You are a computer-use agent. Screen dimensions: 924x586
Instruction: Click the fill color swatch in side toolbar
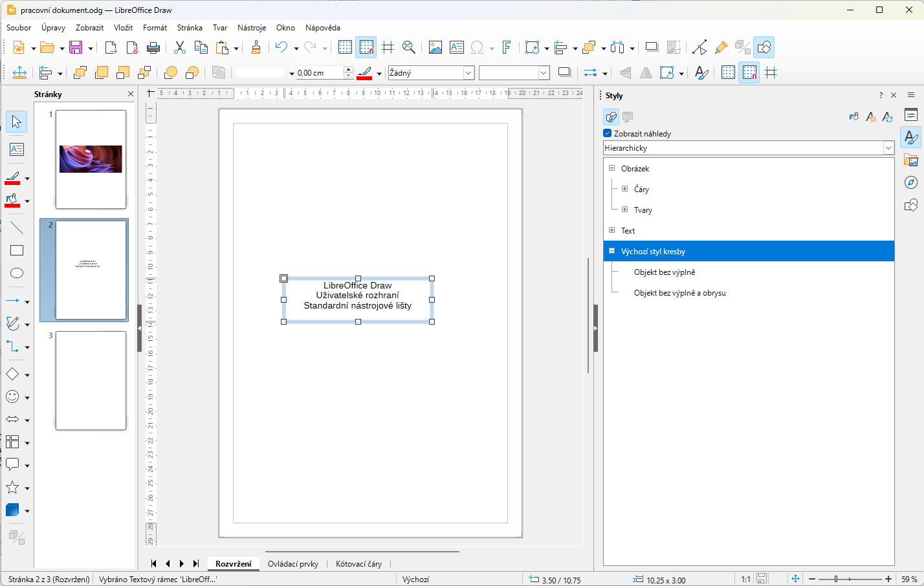point(12,201)
